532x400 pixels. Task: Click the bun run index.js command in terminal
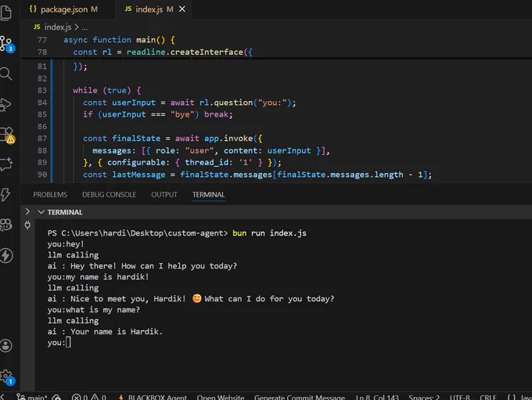coord(269,233)
